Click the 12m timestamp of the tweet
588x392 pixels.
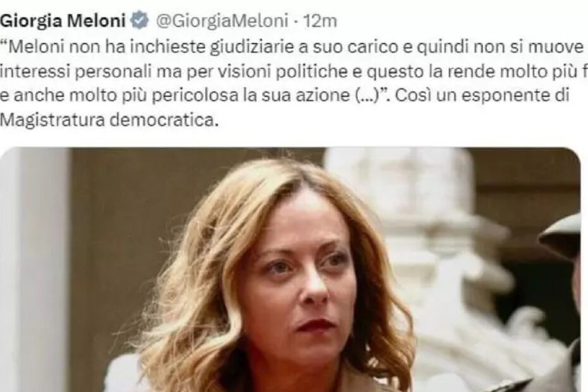pos(320,21)
